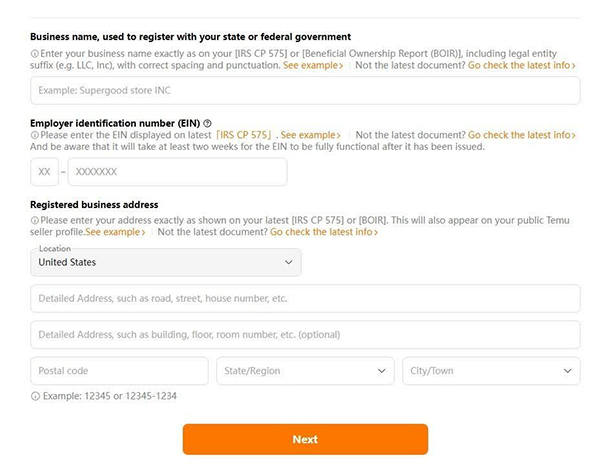
Task: Click the EIN help question mark icon
Action: point(207,122)
